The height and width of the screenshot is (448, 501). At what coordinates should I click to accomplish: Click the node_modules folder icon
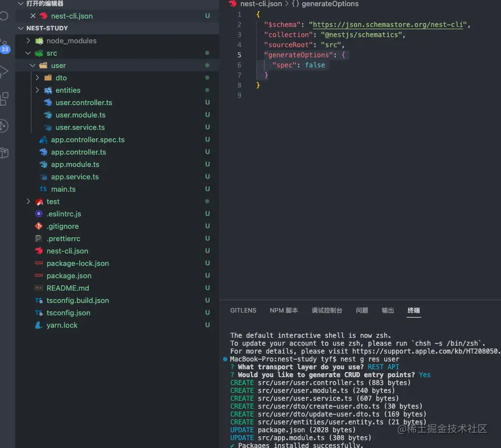tap(39, 41)
